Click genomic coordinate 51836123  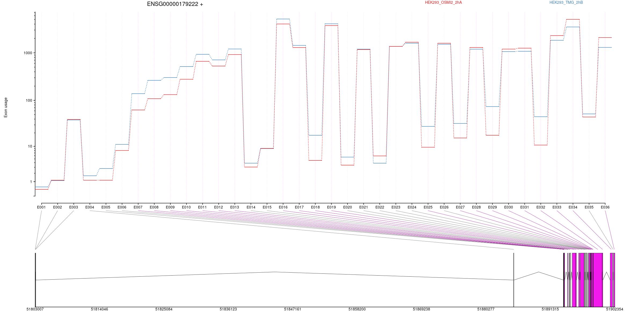228,309
